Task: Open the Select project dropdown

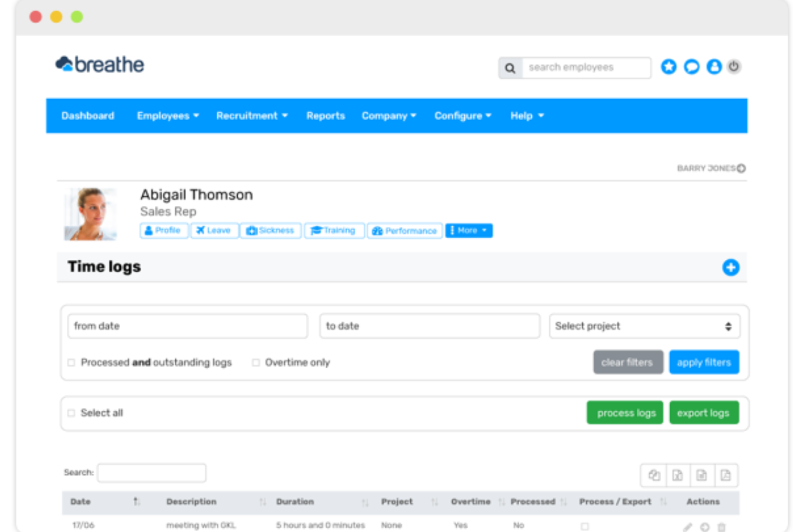Action: [x=645, y=326]
